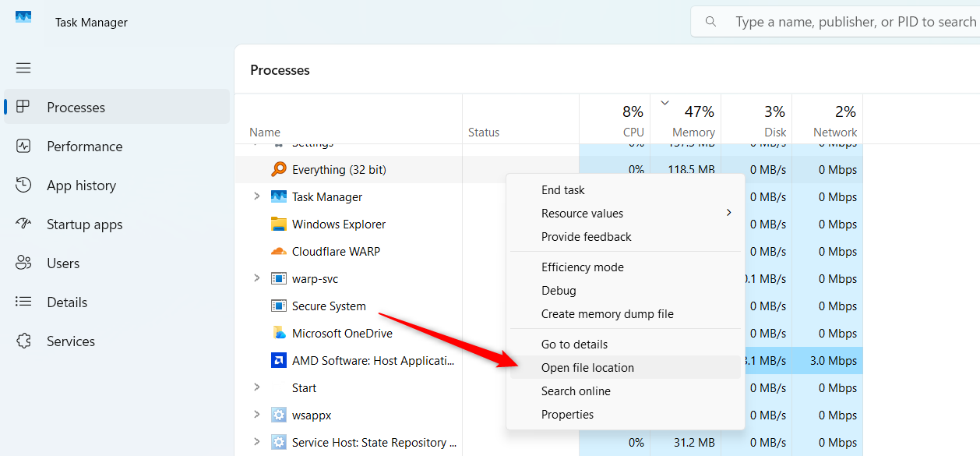Click the 31.2 MB memory cell
This screenshot has width=980, height=456.
coord(685,442)
